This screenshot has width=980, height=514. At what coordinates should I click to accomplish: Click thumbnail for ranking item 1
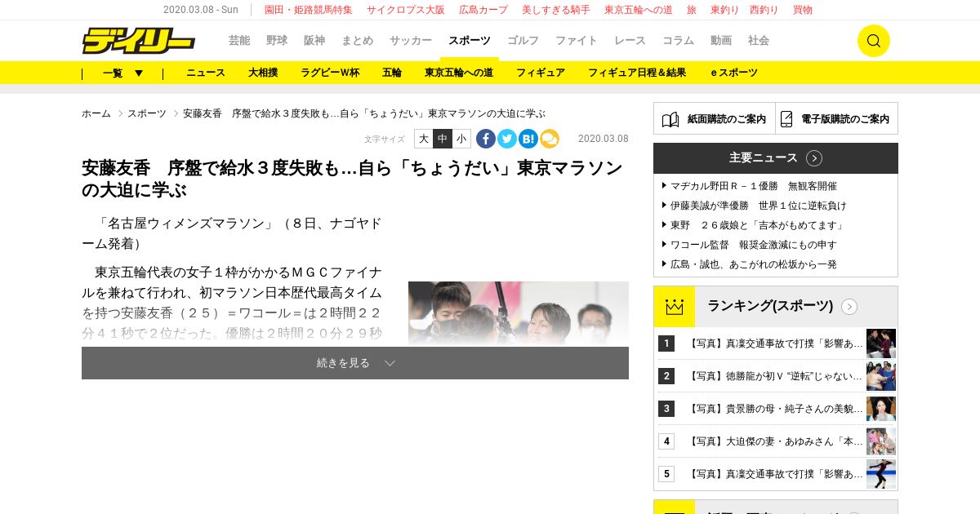881,343
